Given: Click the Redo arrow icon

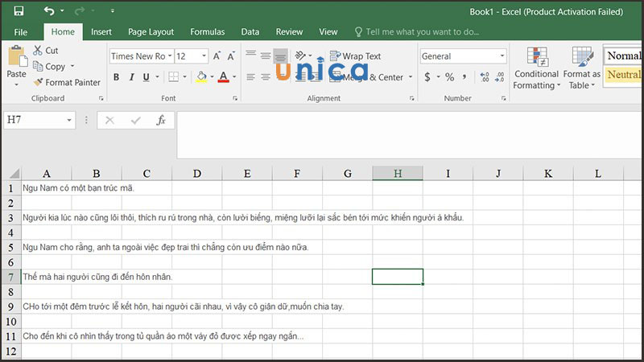Looking at the screenshot, I should [x=79, y=10].
